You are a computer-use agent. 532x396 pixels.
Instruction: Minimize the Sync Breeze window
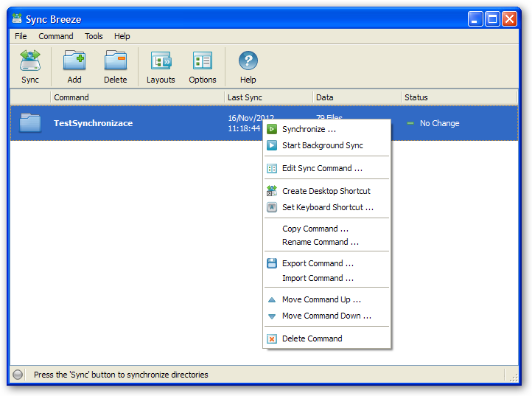coord(475,19)
